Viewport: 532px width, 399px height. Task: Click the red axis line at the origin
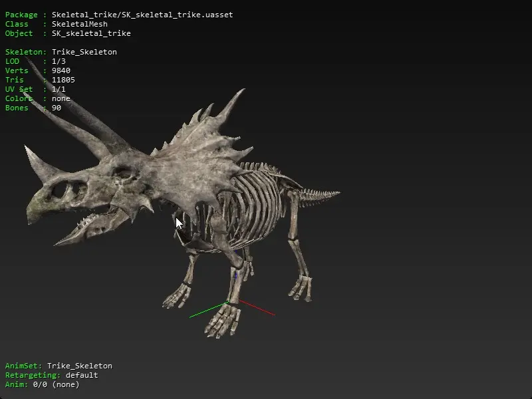pyautogui.click(x=257, y=307)
